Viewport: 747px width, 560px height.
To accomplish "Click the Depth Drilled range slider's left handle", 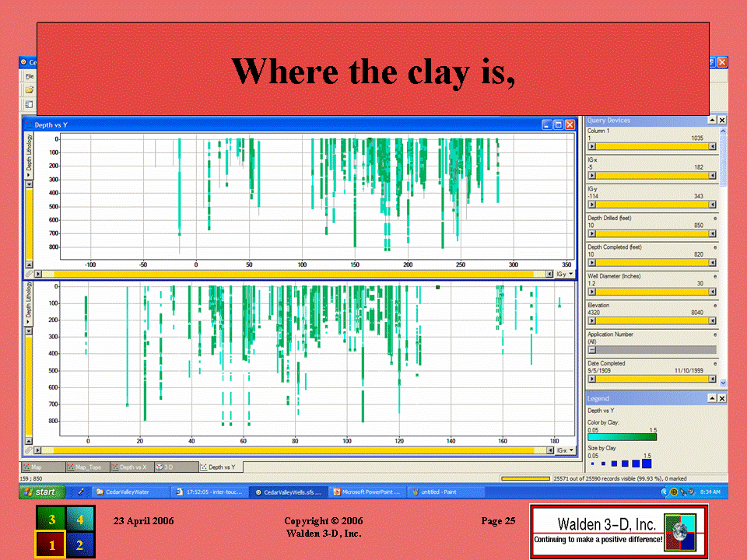I will tap(591, 233).
